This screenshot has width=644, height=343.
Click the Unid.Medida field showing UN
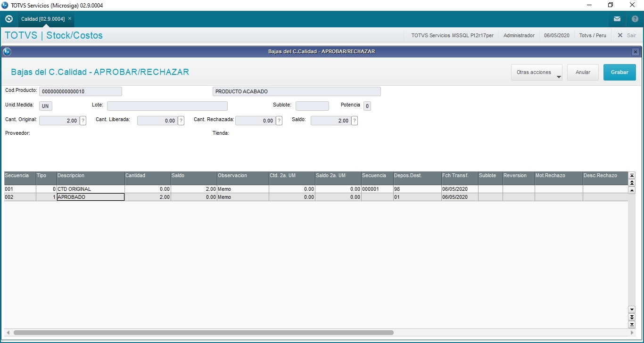[x=46, y=106]
